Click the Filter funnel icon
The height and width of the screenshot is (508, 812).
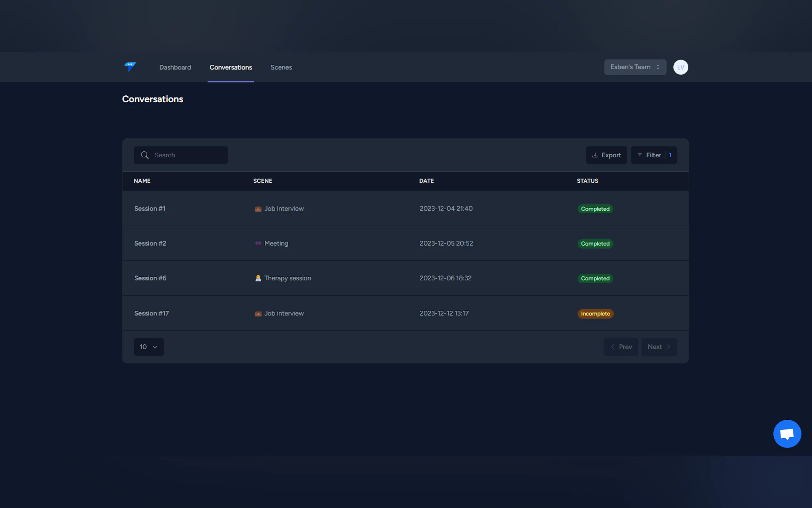tap(639, 155)
